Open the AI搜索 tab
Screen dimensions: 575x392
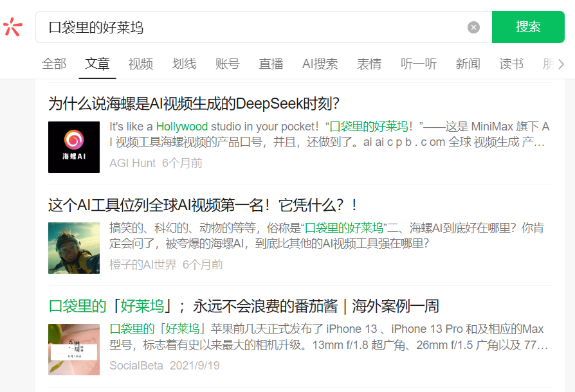(320, 64)
